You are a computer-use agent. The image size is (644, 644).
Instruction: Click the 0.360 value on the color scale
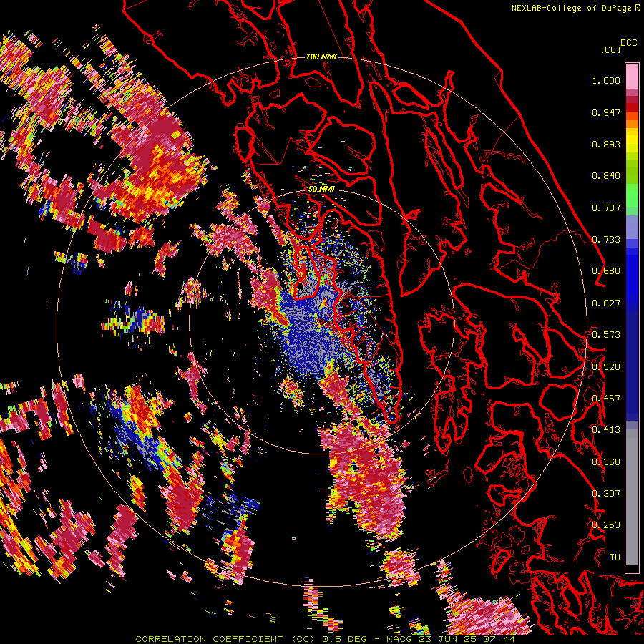click(x=606, y=462)
